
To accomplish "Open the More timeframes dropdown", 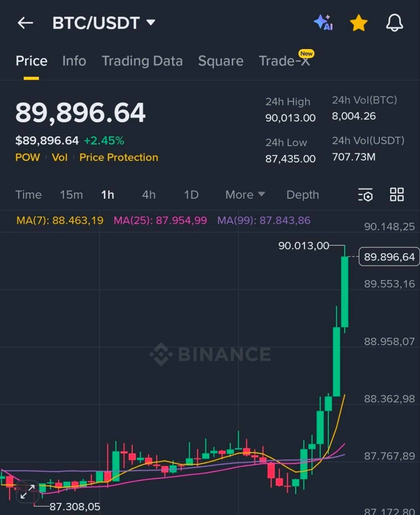I will [x=245, y=195].
